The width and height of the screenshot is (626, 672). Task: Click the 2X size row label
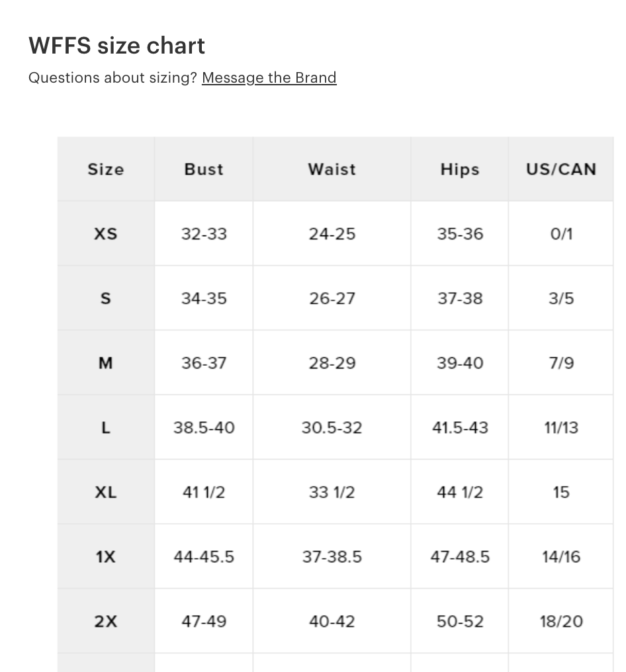coord(106,621)
